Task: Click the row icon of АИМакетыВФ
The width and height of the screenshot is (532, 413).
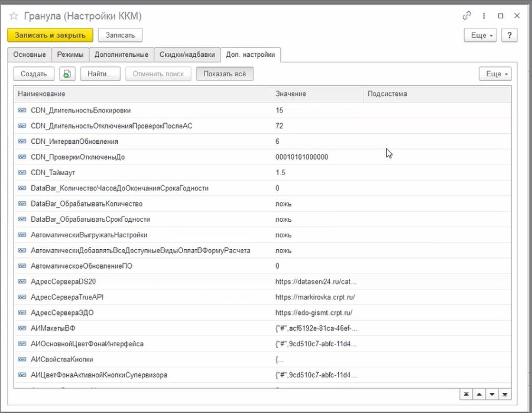Action: click(22, 328)
